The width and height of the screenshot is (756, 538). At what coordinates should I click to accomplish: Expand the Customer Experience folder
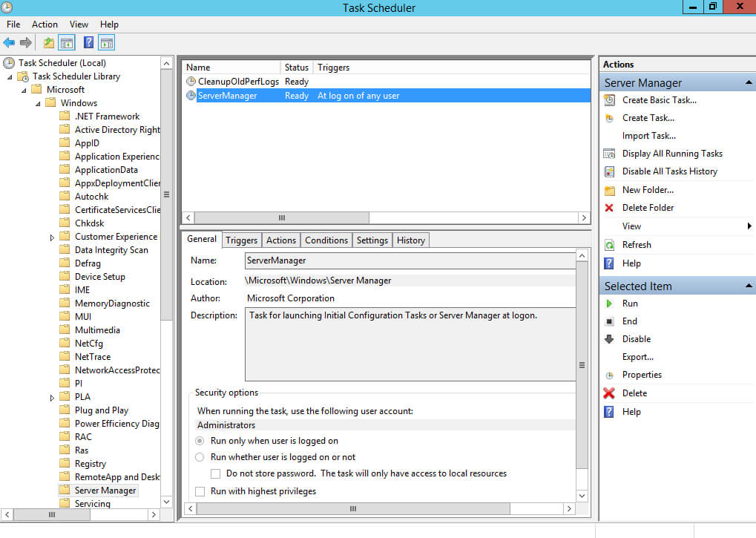click(52, 237)
